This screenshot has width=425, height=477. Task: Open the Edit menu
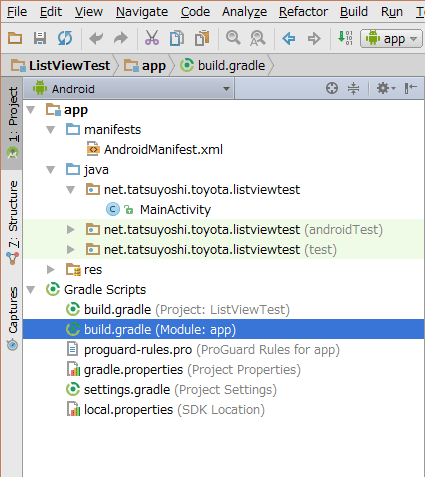[x=51, y=12]
